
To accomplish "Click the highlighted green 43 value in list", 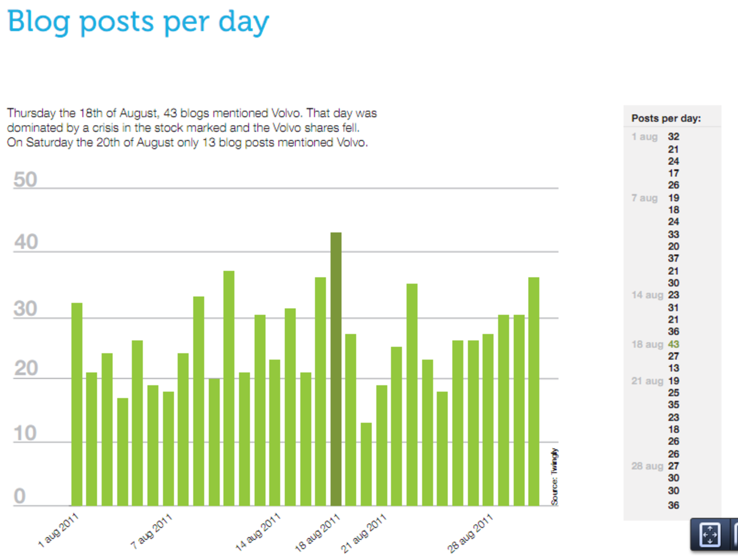I will (673, 344).
